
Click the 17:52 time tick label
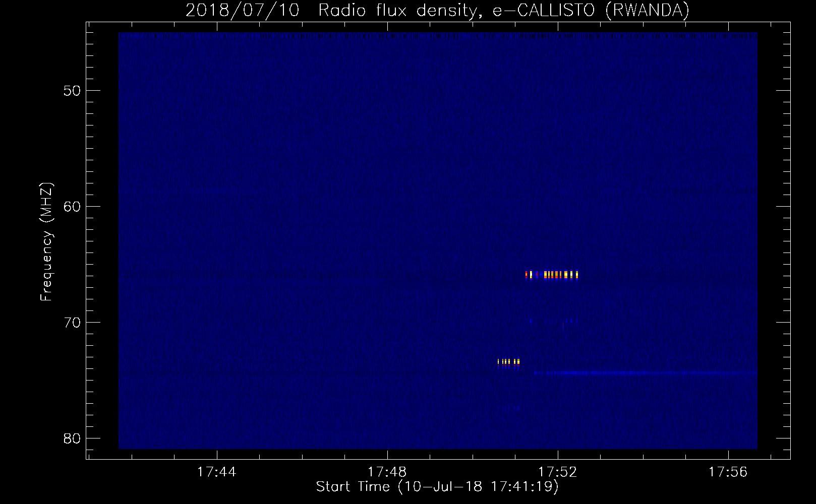tap(557, 472)
